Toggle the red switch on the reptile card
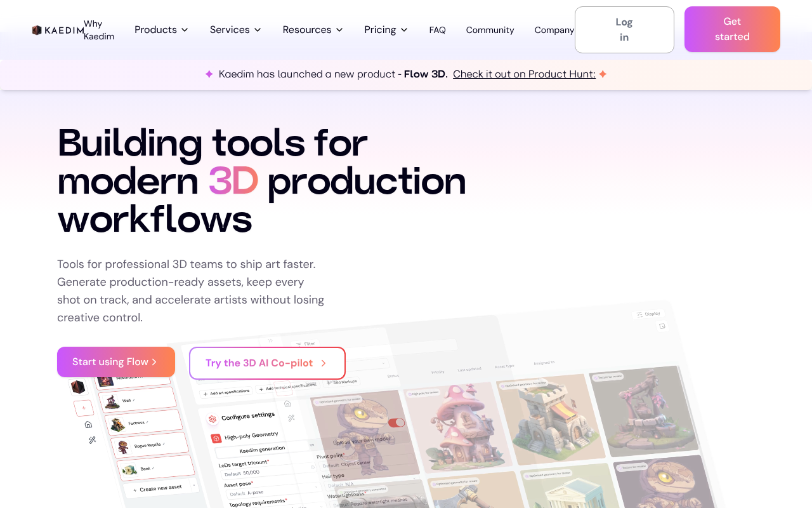The height and width of the screenshot is (508, 812). pos(396,423)
